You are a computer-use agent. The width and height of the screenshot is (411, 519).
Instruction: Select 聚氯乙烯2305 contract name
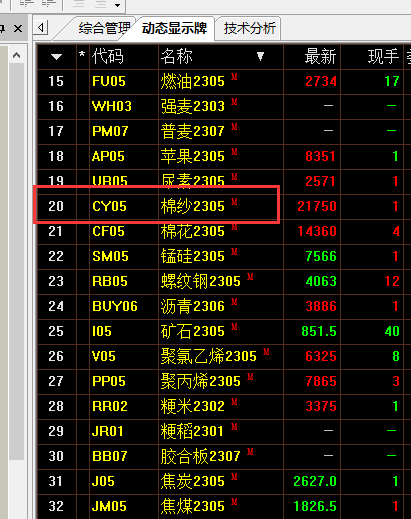coord(209,356)
